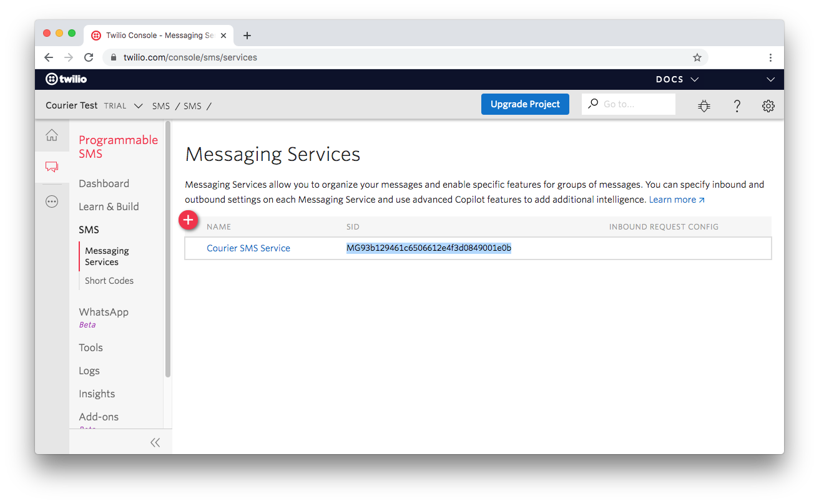The width and height of the screenshot is (819, 504).
Task: Click the Learn more link
Action: pos(677,200)
